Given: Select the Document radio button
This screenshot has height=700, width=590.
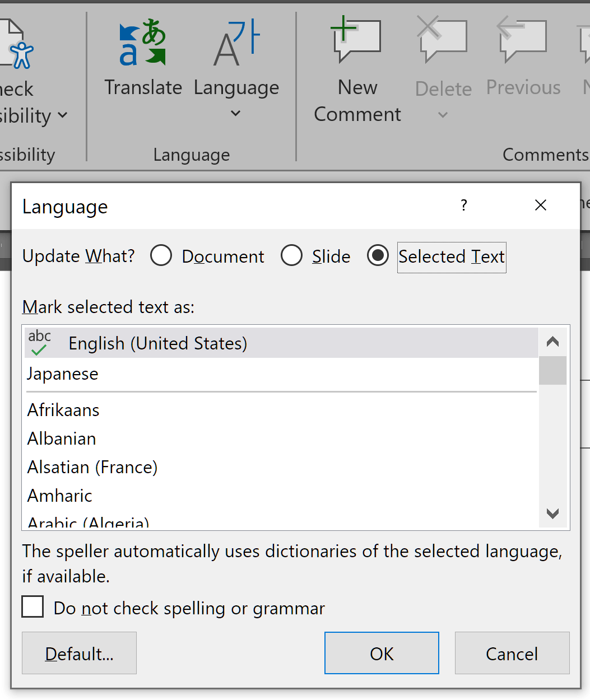Looking at the screenshot, I should pyautogui.click(x=161, y=255).
